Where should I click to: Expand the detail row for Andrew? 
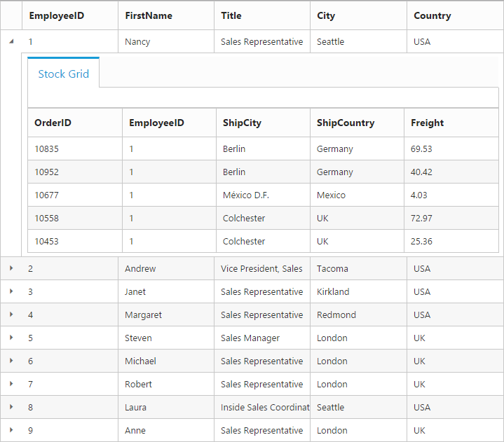point(11,268)
